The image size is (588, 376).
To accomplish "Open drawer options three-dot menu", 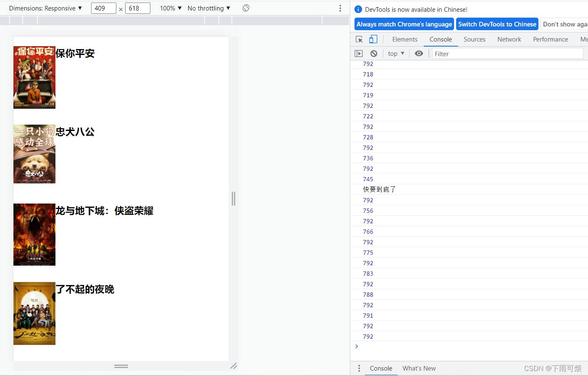I will coord(359,368).
